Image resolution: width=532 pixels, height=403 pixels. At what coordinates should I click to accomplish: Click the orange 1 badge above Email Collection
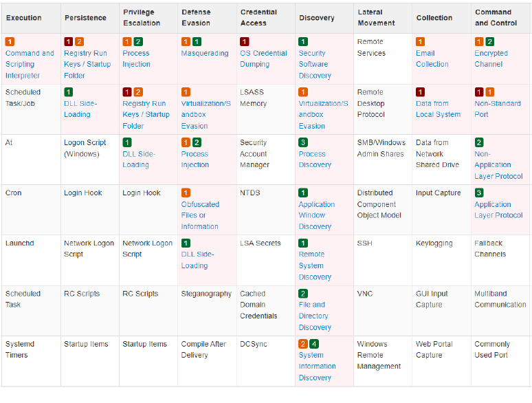[x=421, y=42]
